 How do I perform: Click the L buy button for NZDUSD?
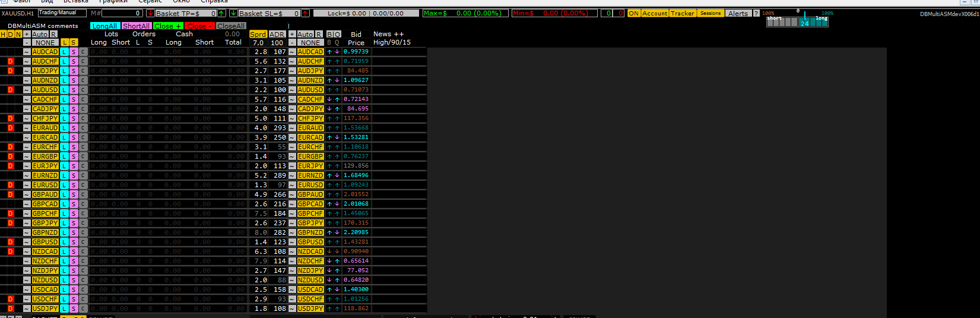point(64,280)
